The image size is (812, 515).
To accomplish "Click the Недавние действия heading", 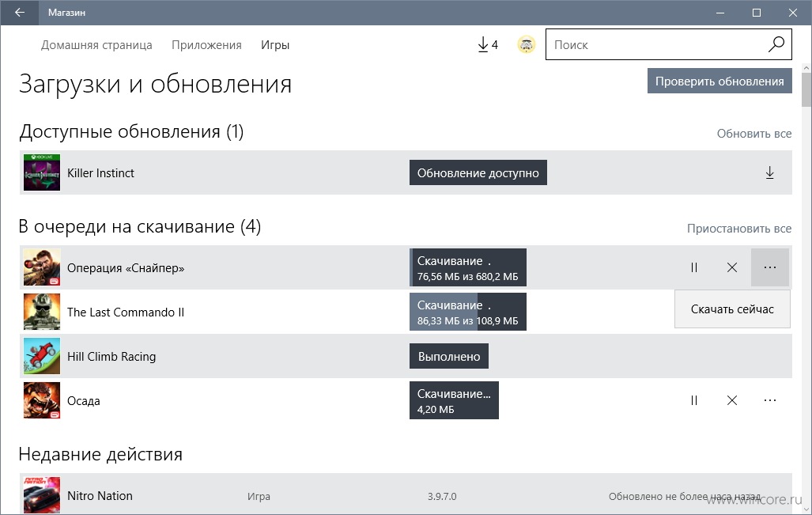I will tap(100, 454).
